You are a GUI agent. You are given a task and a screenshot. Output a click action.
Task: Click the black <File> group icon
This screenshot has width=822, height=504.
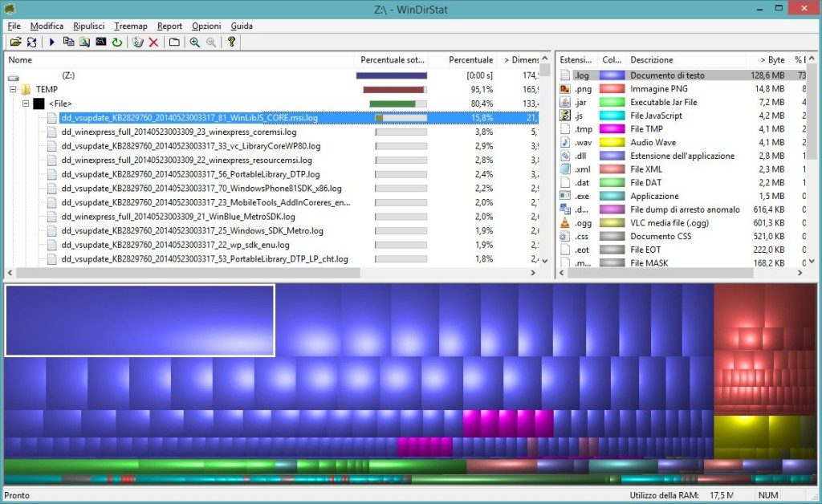tap(39, 104)
